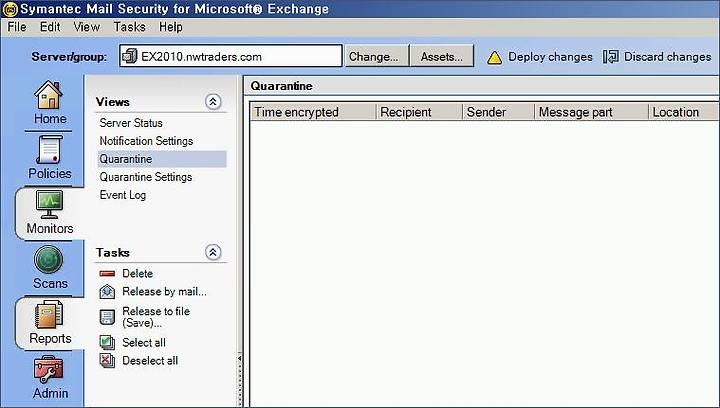This screenshot has height=408, width=720.
Task: Sort by Sender column header
Action: tap(498, 112)
